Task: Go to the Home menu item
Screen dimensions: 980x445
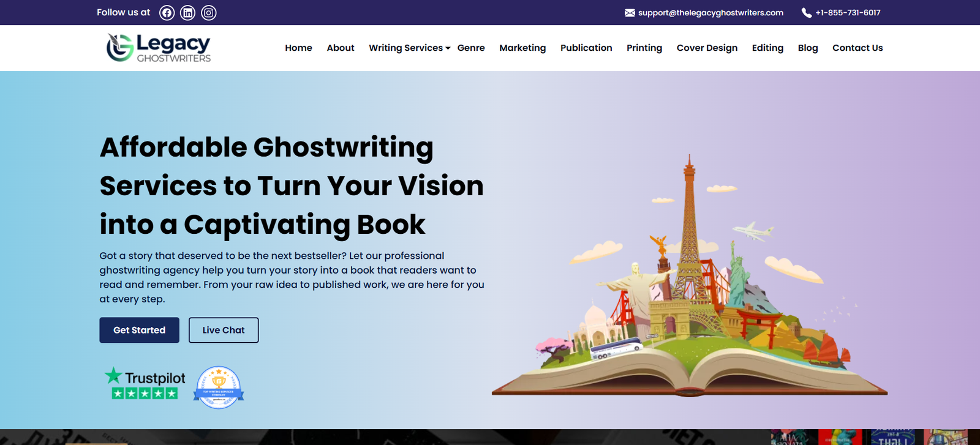Action: 298,48
